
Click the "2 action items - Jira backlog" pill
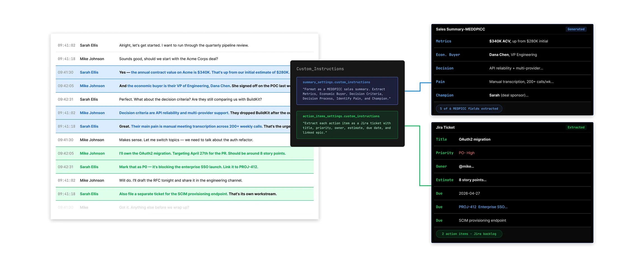[469, 234]
